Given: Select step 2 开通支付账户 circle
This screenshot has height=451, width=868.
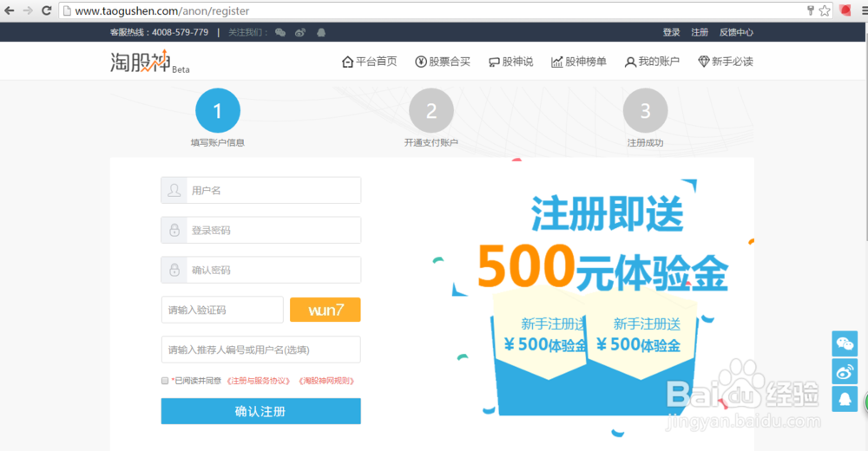Looking at the screenshot, I should [x=431, y=111].
